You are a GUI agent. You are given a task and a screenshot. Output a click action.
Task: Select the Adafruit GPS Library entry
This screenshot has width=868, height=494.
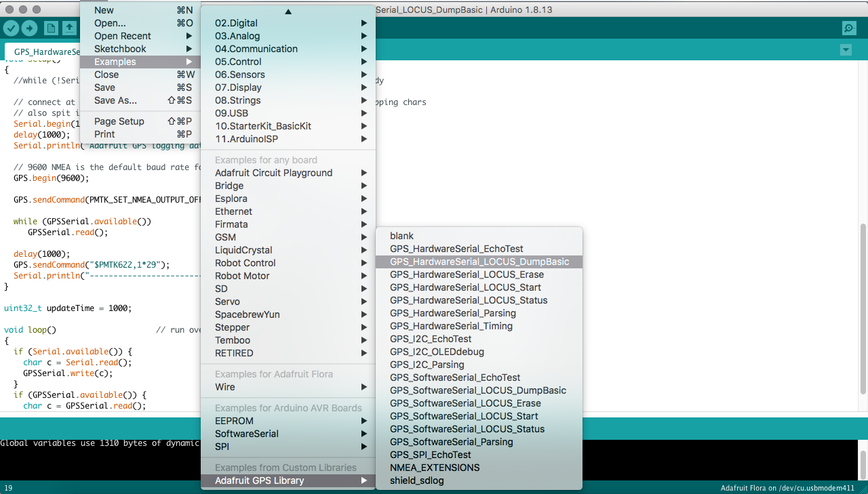[x=288, y=480]
